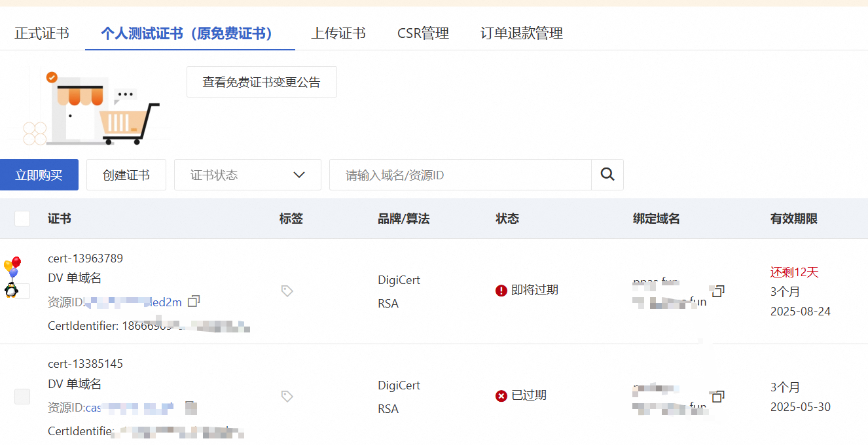The height and width of the screenshot is (445, 868).
Task: Click the red 即将过期 warning icon
Action: (501, 291)
